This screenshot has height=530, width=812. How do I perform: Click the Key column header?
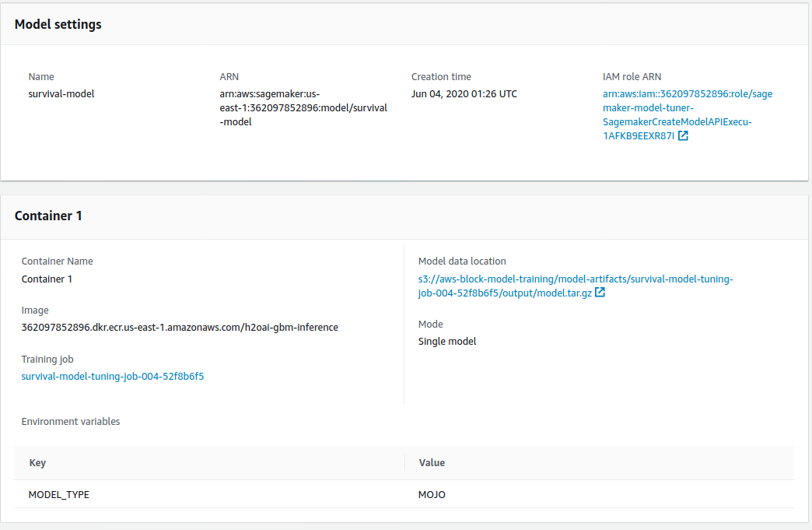coord(37,462)
